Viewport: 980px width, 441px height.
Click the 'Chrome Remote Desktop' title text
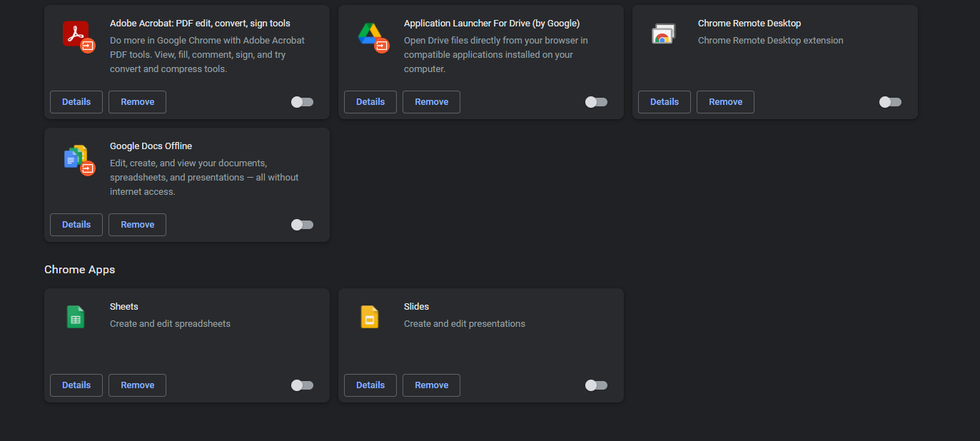click(x=749, y=24)
